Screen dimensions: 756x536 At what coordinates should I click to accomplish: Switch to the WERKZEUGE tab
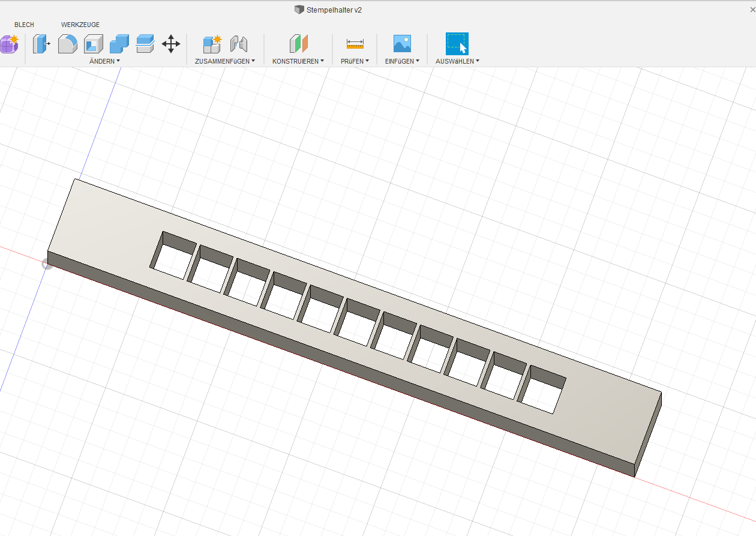click(80, 25)
